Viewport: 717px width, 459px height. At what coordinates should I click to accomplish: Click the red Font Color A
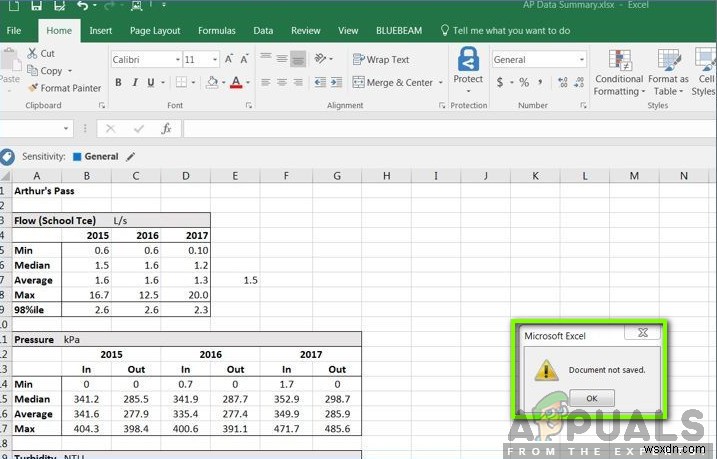(236, 82)
